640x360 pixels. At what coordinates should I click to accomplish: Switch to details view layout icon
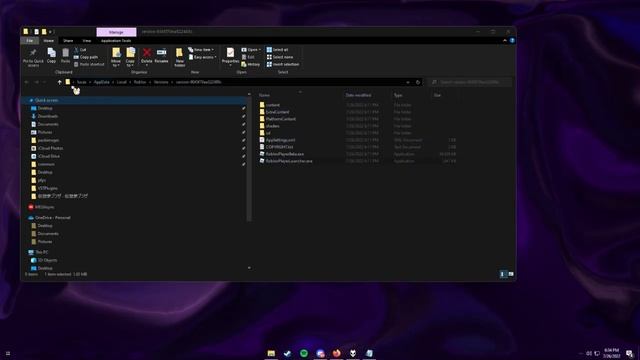(502, 274)
